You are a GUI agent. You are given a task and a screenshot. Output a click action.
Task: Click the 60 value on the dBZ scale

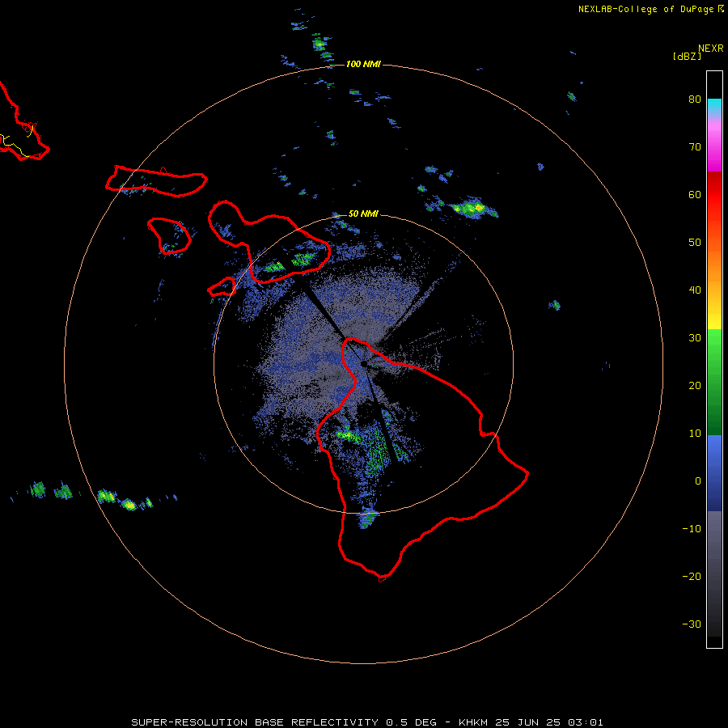coord(695,195)
